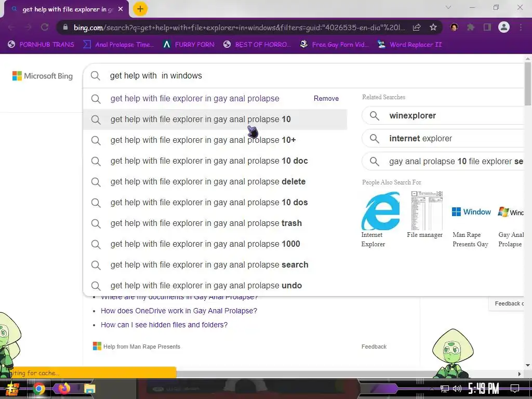The height and width of the screenshot is (399, 532).
Task: Select the suggestion ending in 'search'
Action: (x=215, y=264)
